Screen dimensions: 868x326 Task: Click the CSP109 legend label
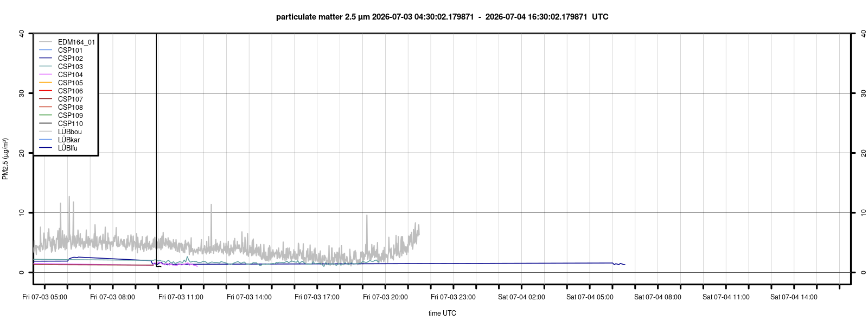(x=71, y=115)
